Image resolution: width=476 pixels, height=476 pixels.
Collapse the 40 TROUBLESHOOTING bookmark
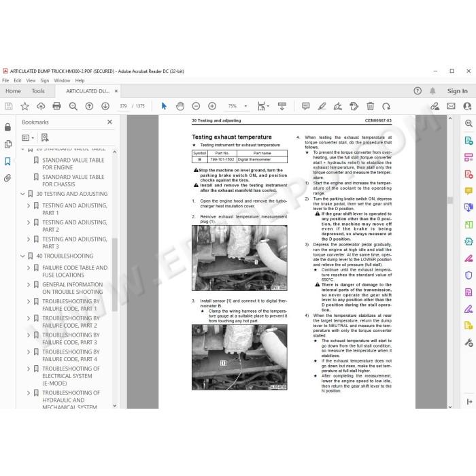point(22,256)
